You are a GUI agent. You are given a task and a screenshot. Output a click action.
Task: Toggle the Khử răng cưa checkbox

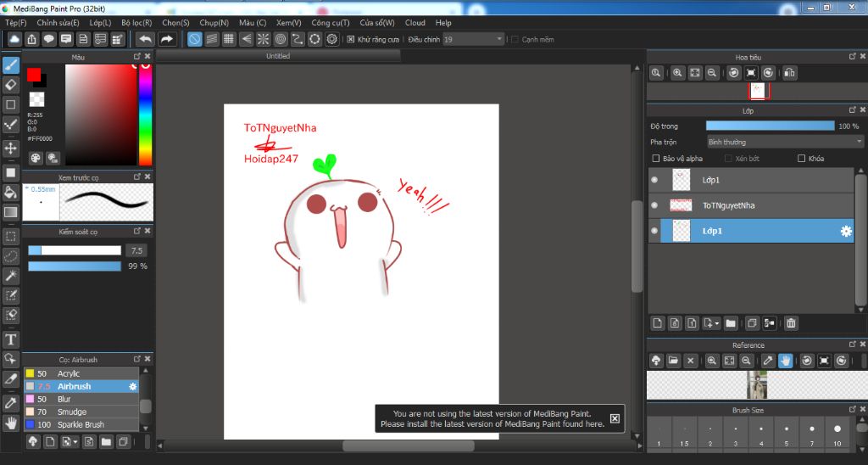350,39
